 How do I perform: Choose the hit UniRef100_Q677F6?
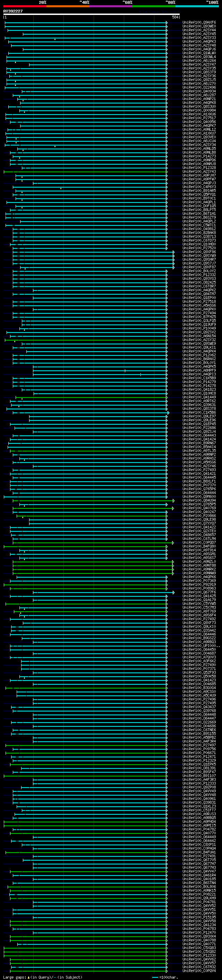(199, 592)
